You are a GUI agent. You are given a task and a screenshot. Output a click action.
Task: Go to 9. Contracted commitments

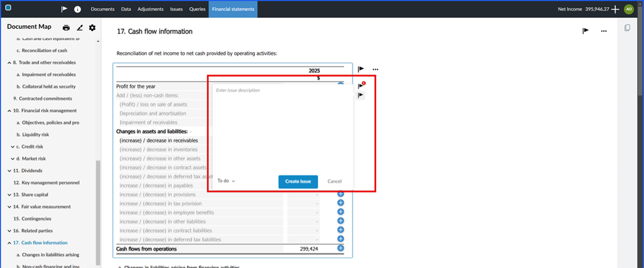42,99
